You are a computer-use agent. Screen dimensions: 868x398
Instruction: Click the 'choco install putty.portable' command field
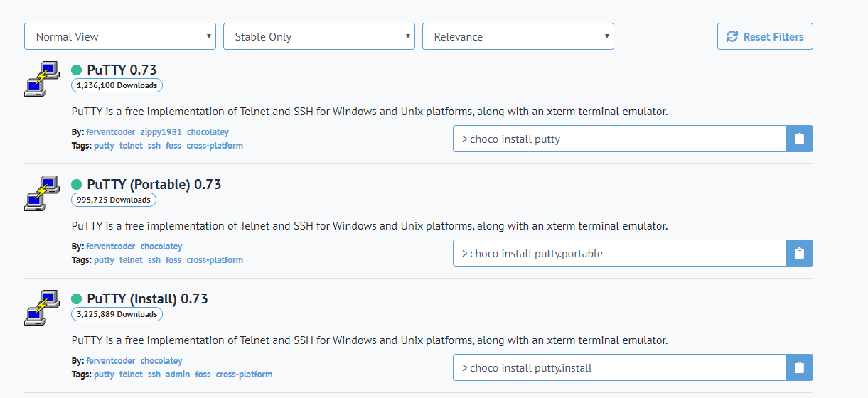click(619, 253)
